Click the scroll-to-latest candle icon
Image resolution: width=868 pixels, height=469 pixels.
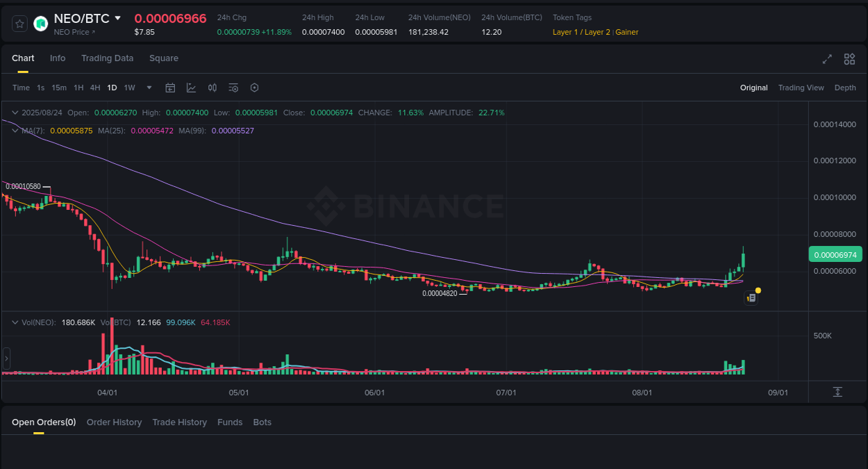[x=838, y=391]
